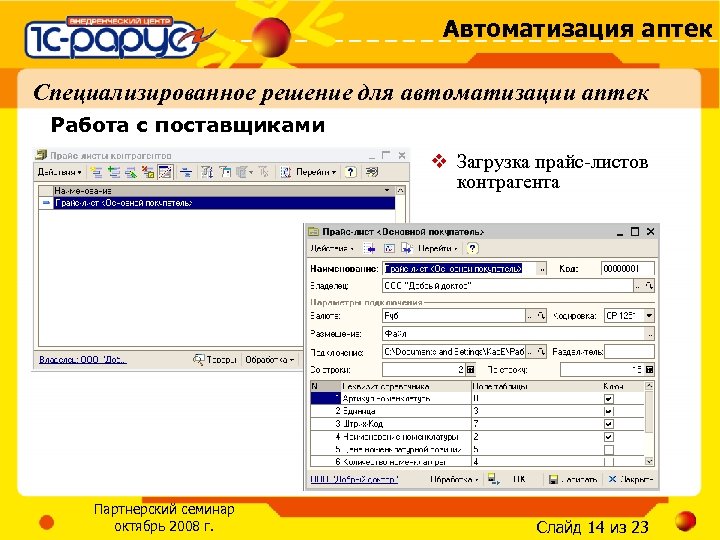Image resolution: width=720 pixels, height=540 pixels.
Task: Click Mark for deletion icon in list toolbar
Action: [x=148, y=172]
